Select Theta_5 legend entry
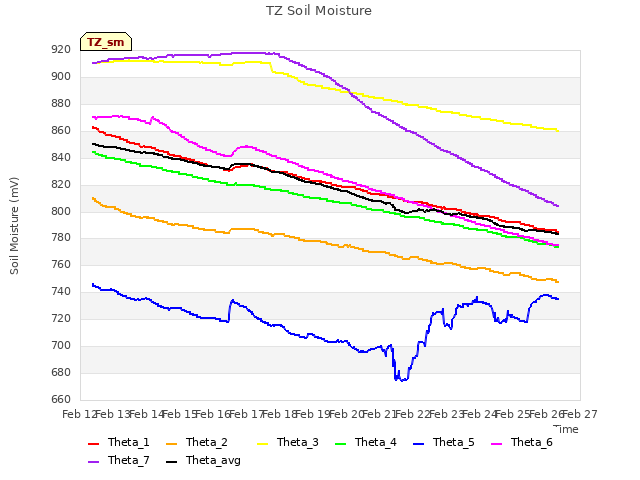The height and width of the screenshot is (480, 640). click(444, 442)
